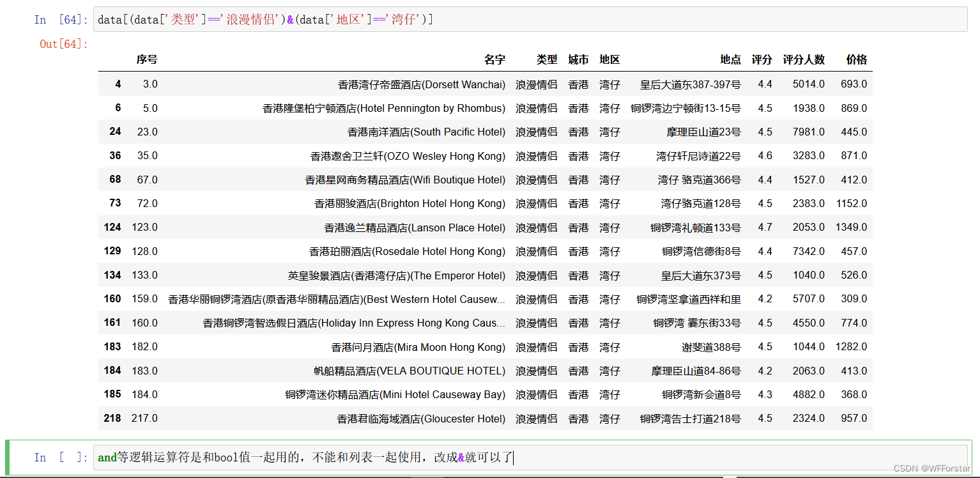Click the 评分人数 column header
980x478 pixels.
[804, 59]
